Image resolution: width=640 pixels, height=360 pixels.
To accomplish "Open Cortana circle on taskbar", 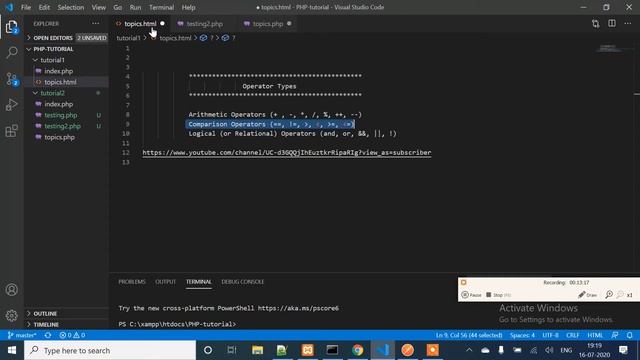I will 208,350.
